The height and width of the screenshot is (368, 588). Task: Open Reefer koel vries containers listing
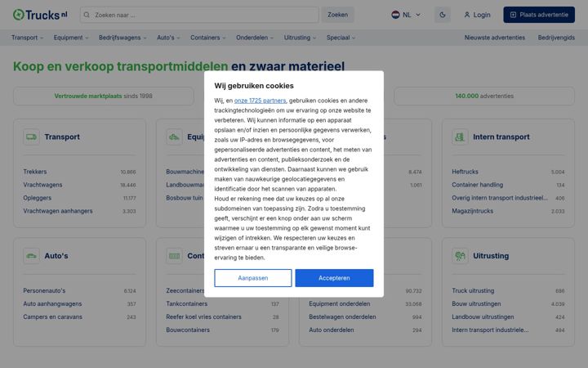(203, 317)
